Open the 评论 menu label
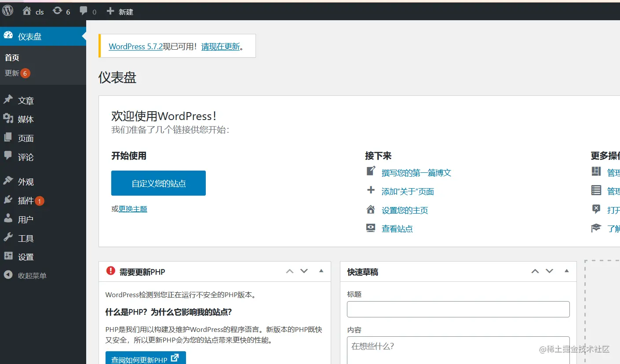Screen dimensions: 620x364 tap(26, 157)
